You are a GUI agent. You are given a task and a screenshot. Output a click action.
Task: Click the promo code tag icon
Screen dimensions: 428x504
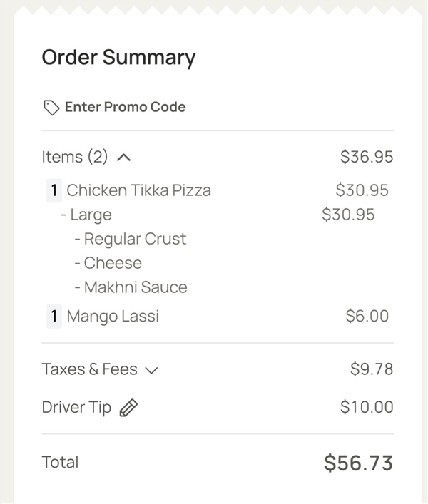[51, 108]
